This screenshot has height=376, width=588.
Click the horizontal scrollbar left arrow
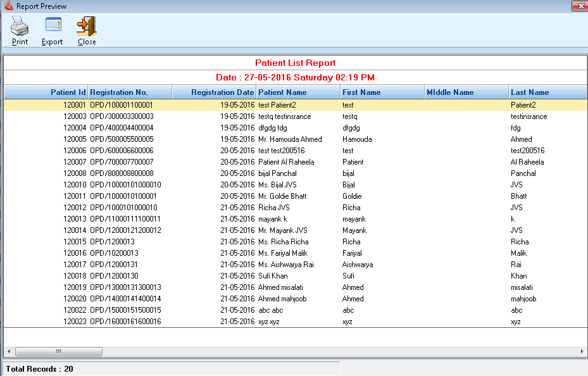point(9,352)
